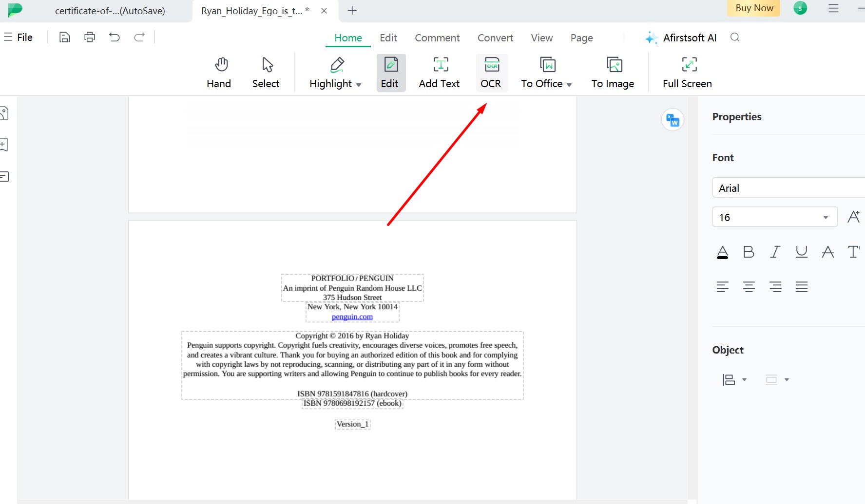Image resolution: width=865 pixels, height=504 pixels.
Task: Toggle Bold formatting
Action: (x=749, y=252)
